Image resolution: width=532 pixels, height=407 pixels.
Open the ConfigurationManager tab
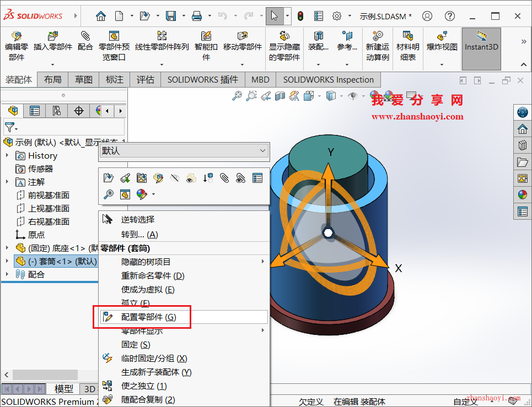[56, 111]
